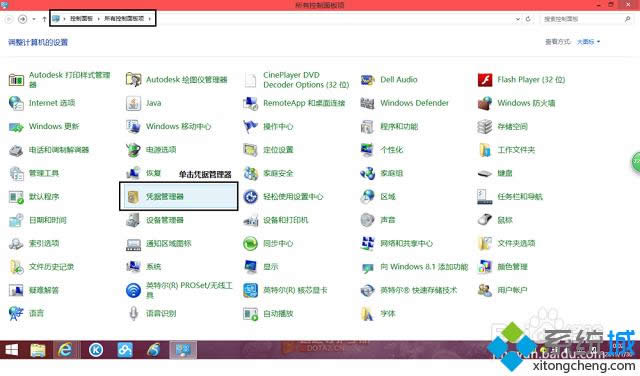The height and width of the screenshot is (376, 640).
Task: Click the 英特尔® 快速存储技术 text
Action: point(418,290)
